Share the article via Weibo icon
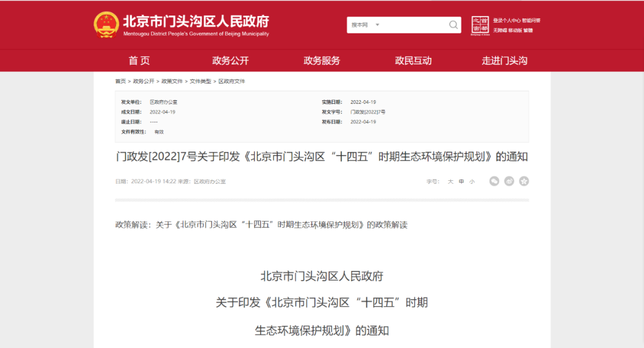Viewport: 644px width, 348px height. click(509, 181)
